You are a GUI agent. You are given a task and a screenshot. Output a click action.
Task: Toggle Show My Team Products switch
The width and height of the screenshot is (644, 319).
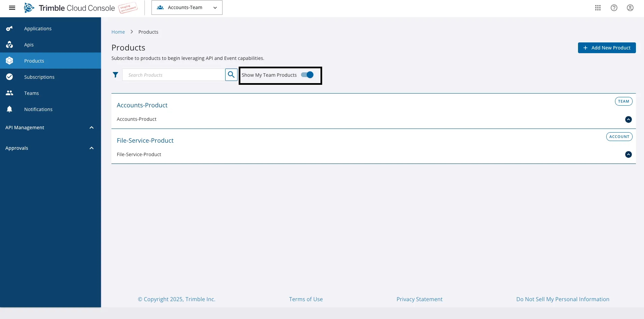[x=307, y=75]
